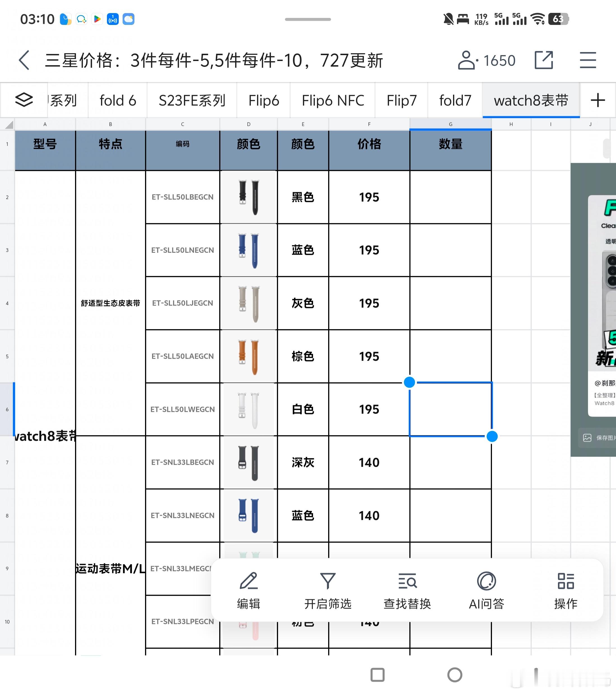Image resolution: width=616 pixels, height=694 pixels.
Task: Select cell ET-SLL50LNEGCN
Action: (x=183, y=250)
